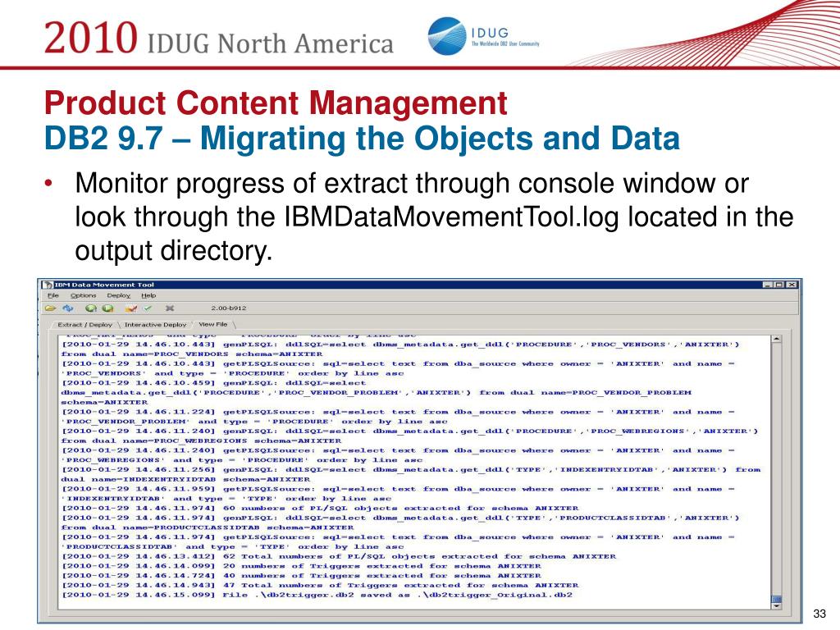Click the version label '2.00-b912'
840x630 pixels.
pos(229,308)
